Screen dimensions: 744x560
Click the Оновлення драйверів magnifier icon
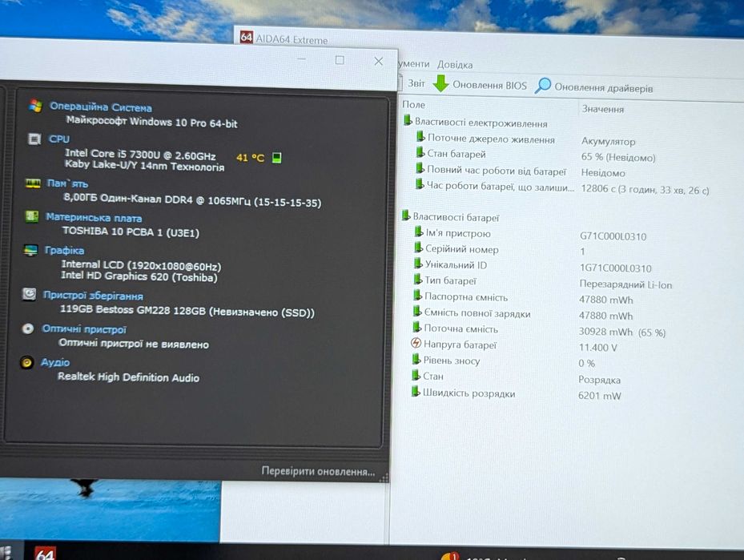[543, 86]
